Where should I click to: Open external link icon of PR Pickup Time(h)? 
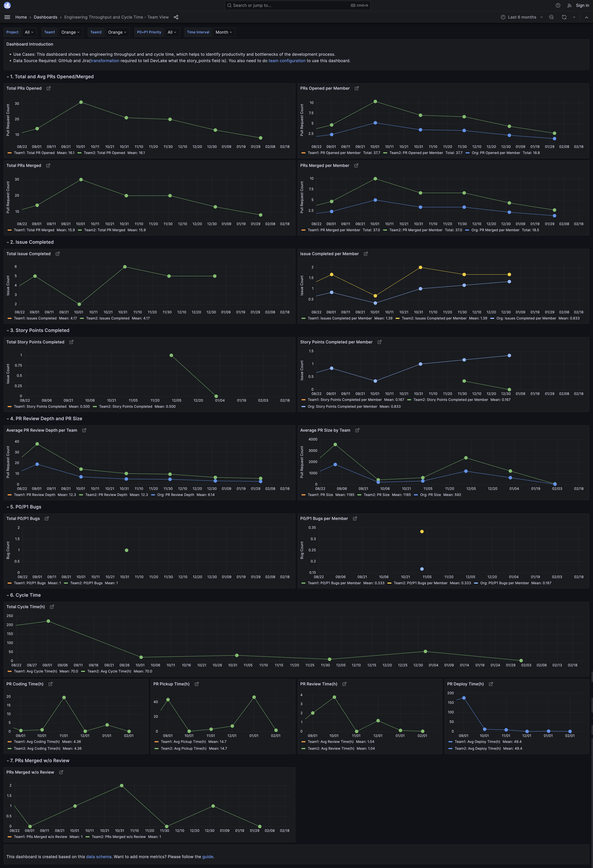click(197, 684)
